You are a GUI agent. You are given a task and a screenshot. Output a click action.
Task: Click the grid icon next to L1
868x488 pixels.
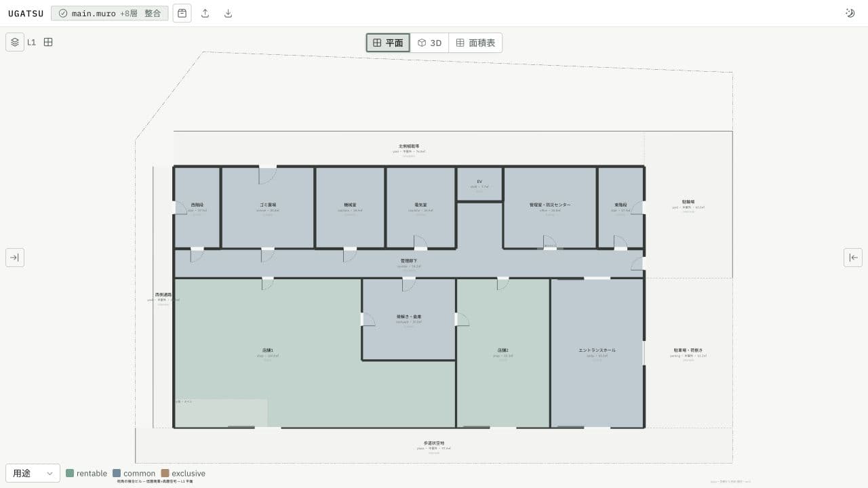pos(48,42)
